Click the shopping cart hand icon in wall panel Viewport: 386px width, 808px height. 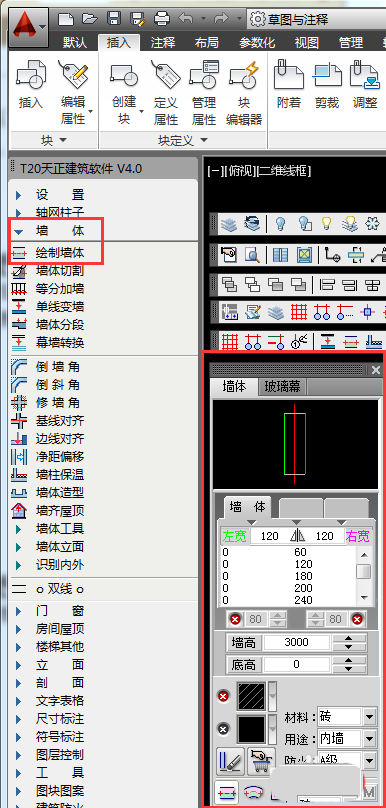tap(261, 761)
